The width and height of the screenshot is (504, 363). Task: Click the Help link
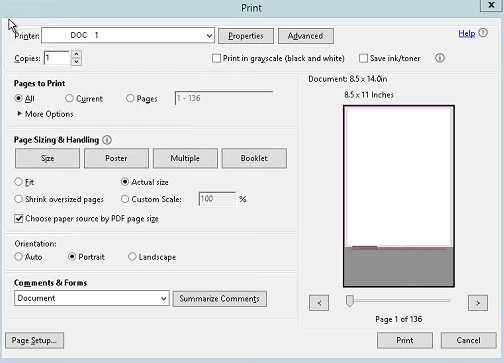(467, 33)
